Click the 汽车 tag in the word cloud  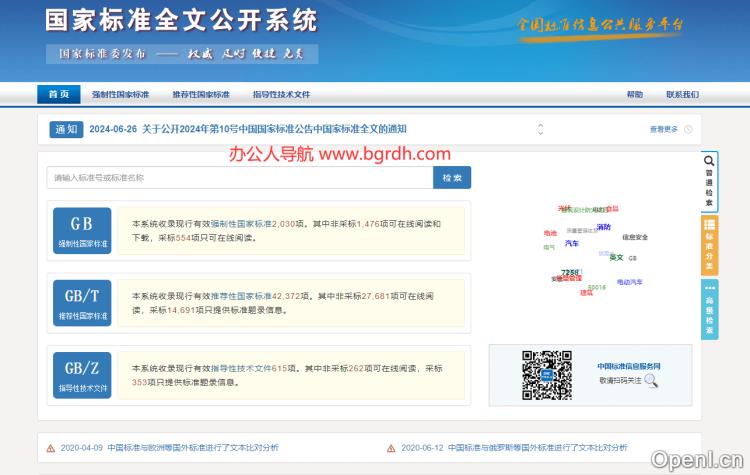[572, 243]
